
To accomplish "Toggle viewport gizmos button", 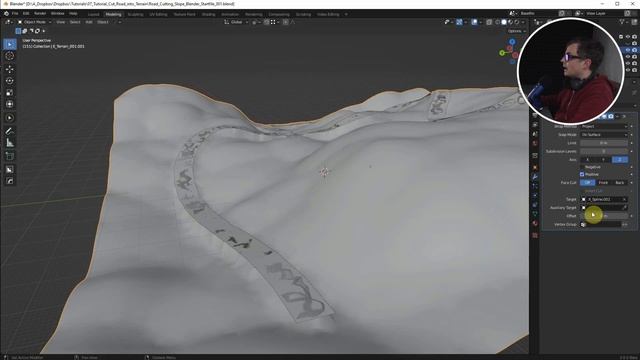I will click(459, 22).
